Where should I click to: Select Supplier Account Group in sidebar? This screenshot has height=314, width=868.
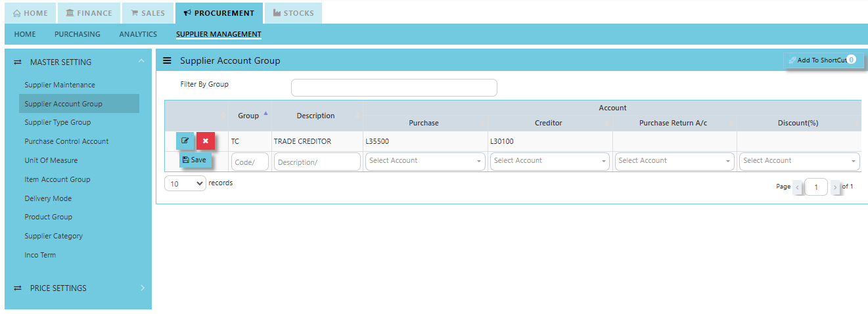tap(79, 104)
